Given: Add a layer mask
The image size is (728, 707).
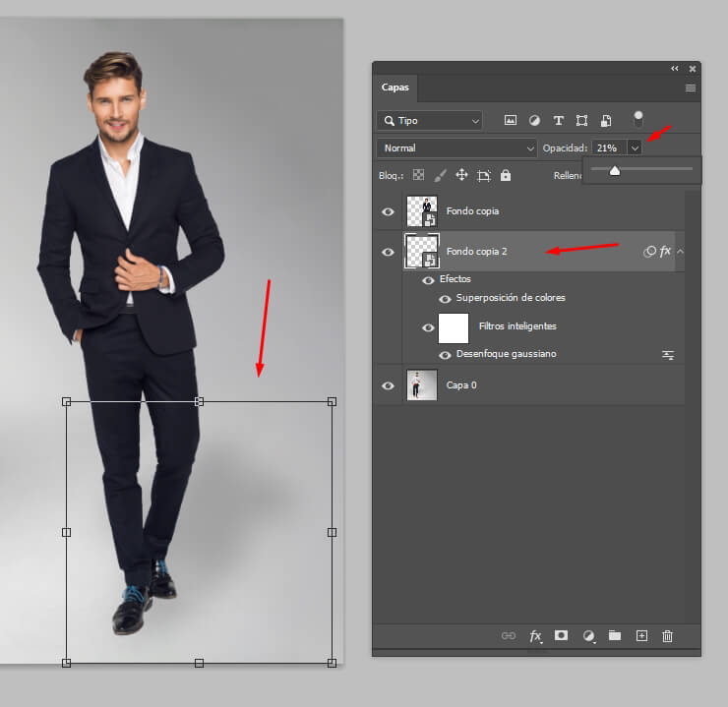Looking at the screenshot, I should (561, 635).
